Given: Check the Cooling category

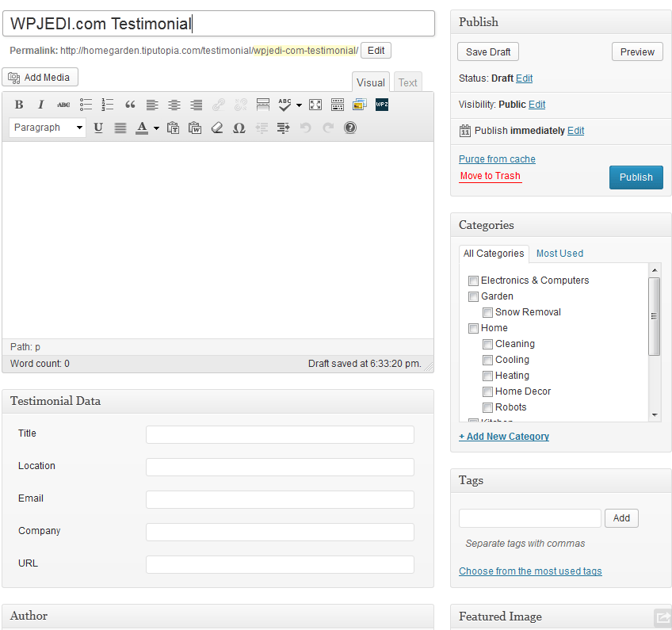Looking at the screenshot, I should pos(487,360).
